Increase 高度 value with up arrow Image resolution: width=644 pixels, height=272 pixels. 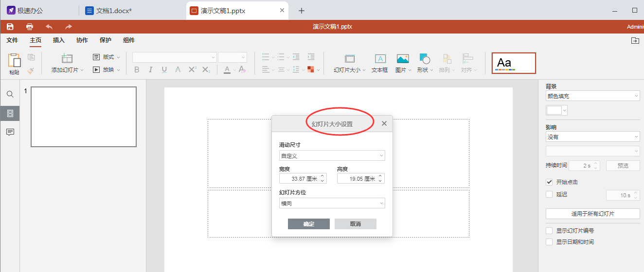click(x=381, y=176)
